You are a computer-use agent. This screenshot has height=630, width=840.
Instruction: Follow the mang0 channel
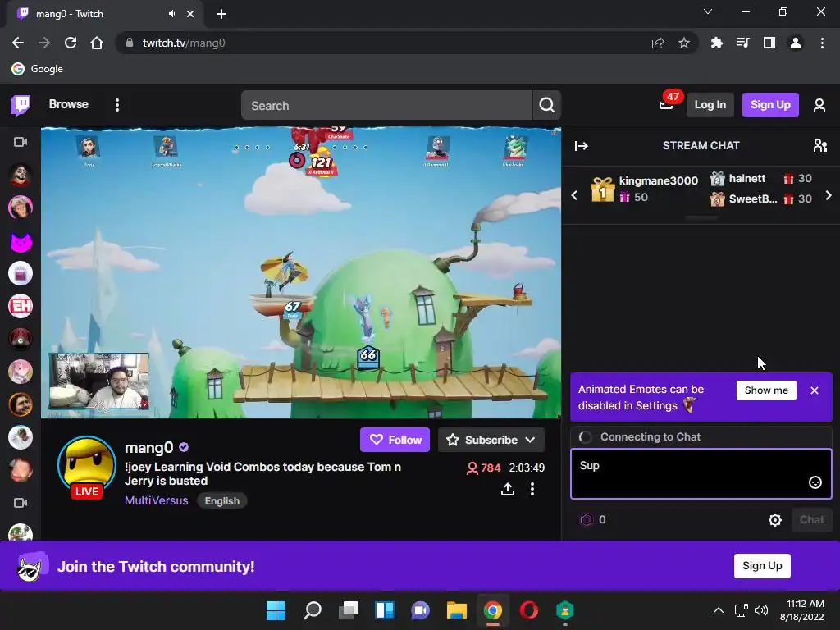pos(395,440)
